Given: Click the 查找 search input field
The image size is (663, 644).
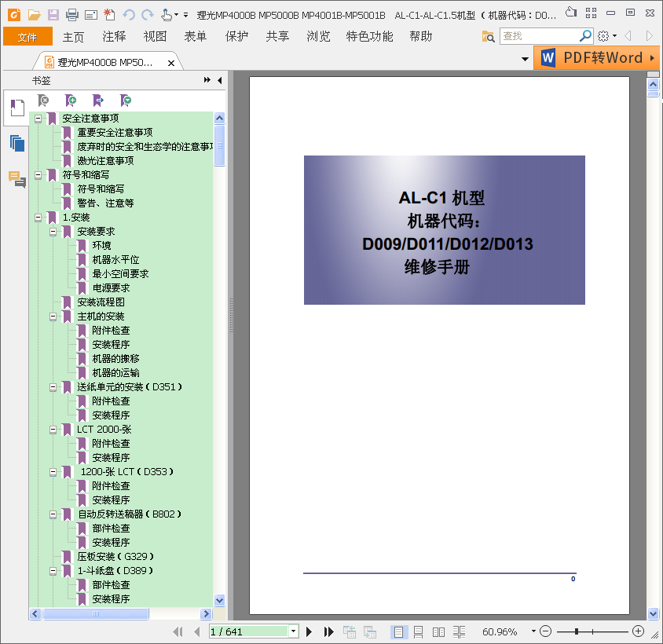Looking at the screenshot, I should [x=540, y=36].
